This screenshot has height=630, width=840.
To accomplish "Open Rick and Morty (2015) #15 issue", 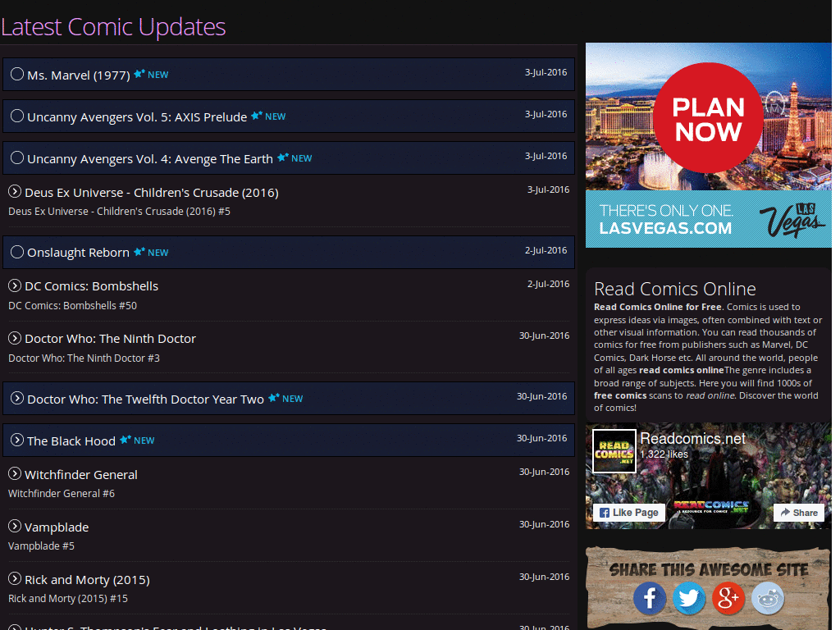I will coord(68,599).
